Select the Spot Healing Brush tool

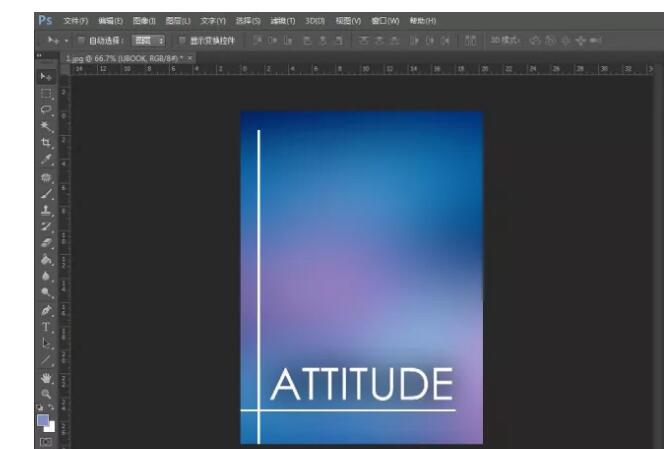click(x=46, y=177)
